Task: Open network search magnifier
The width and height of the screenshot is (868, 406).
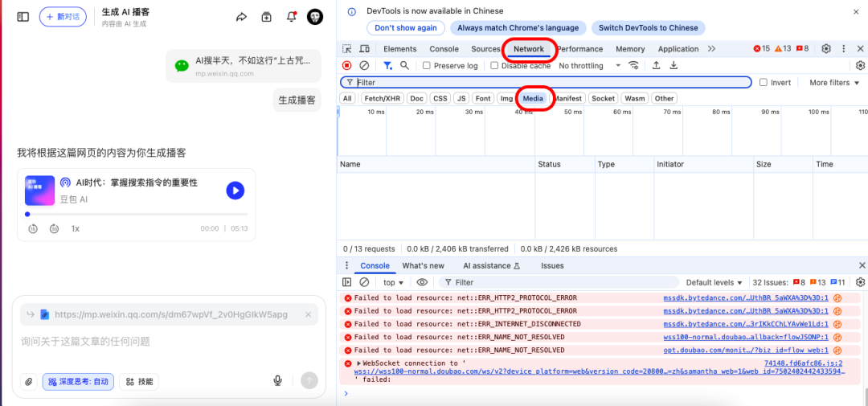Action: pos(404,65)
